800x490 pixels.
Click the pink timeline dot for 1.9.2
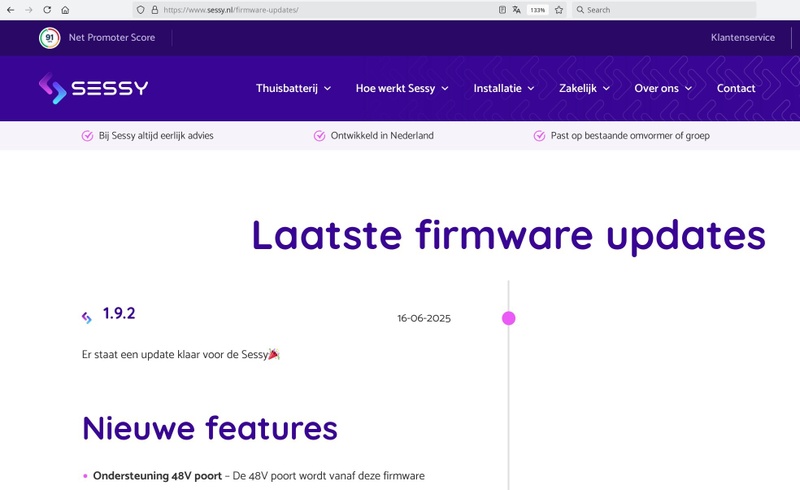click(x=509, y=318)
